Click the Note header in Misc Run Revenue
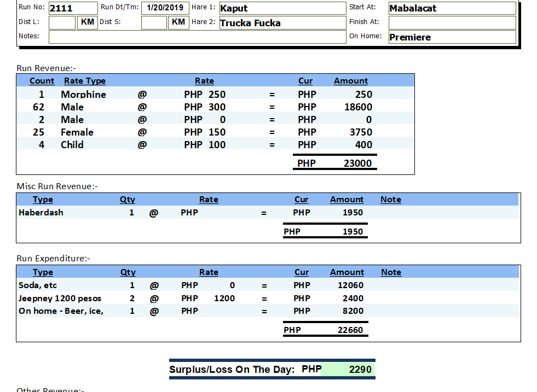 [x=391, y=200]
